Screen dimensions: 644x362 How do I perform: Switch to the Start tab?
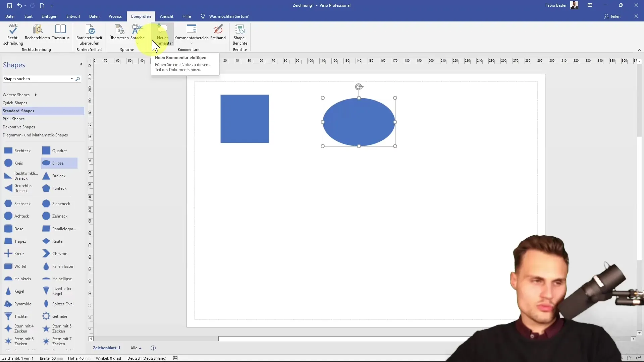(x=29, y=16)
